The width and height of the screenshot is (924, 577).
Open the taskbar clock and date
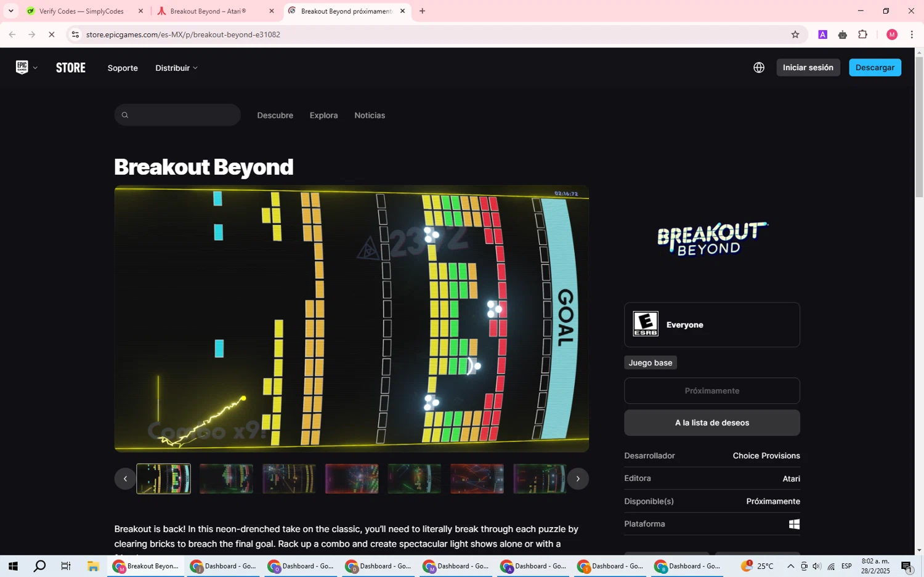[x=875, y=566]
